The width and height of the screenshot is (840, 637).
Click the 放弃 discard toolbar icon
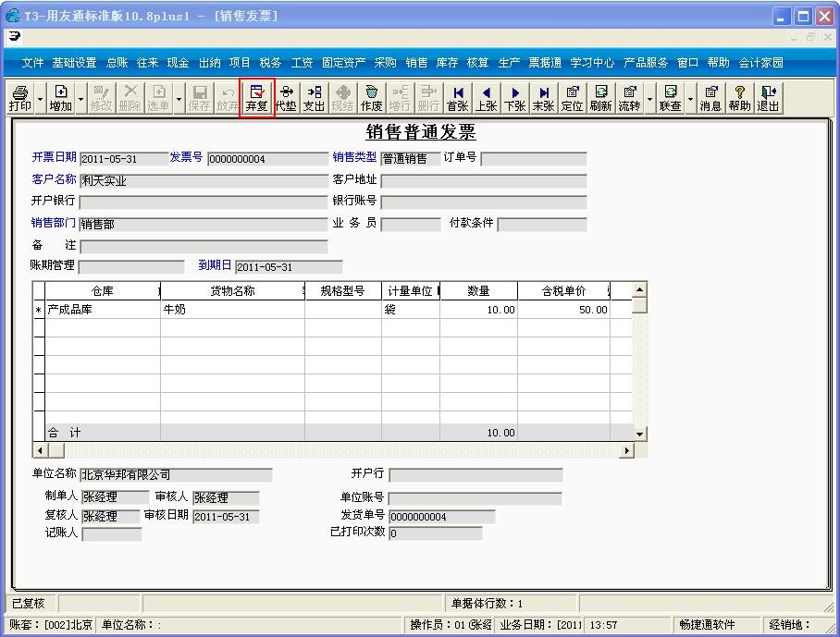[228, 98]
